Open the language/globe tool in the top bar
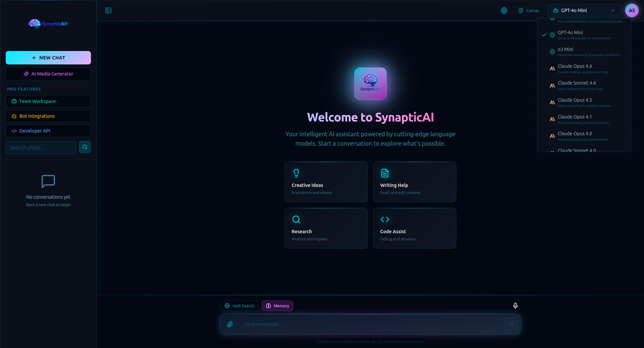 tap(504, 10)
